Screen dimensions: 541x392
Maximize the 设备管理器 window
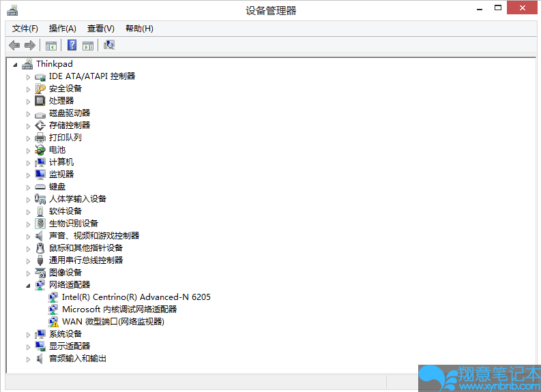[x=498, y=8]
